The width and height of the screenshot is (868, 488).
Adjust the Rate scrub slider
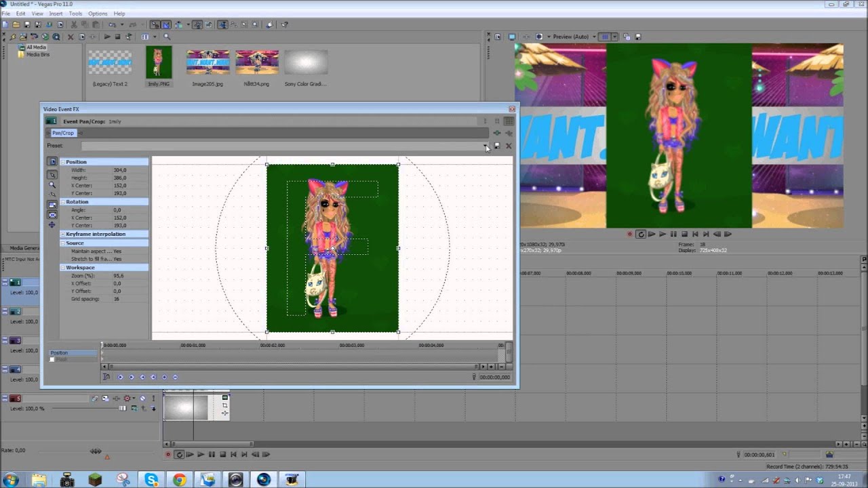(x=96, y=451)
